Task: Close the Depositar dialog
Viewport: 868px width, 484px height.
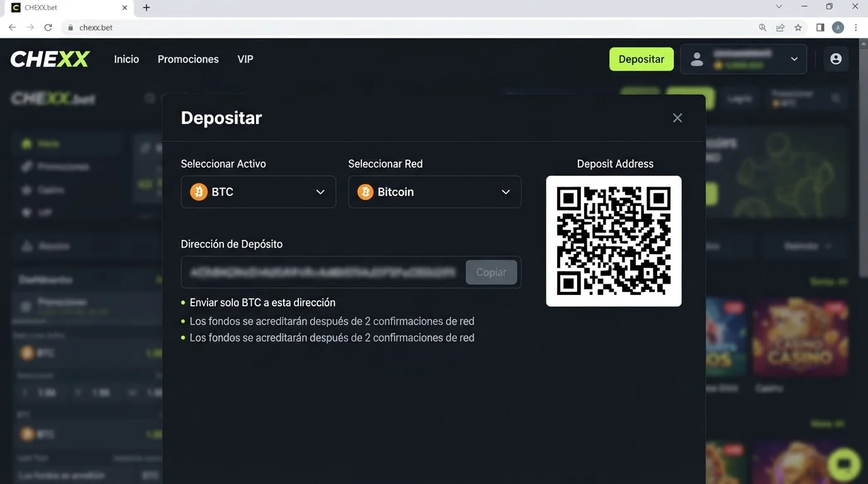Action: [x=677, y=118]
